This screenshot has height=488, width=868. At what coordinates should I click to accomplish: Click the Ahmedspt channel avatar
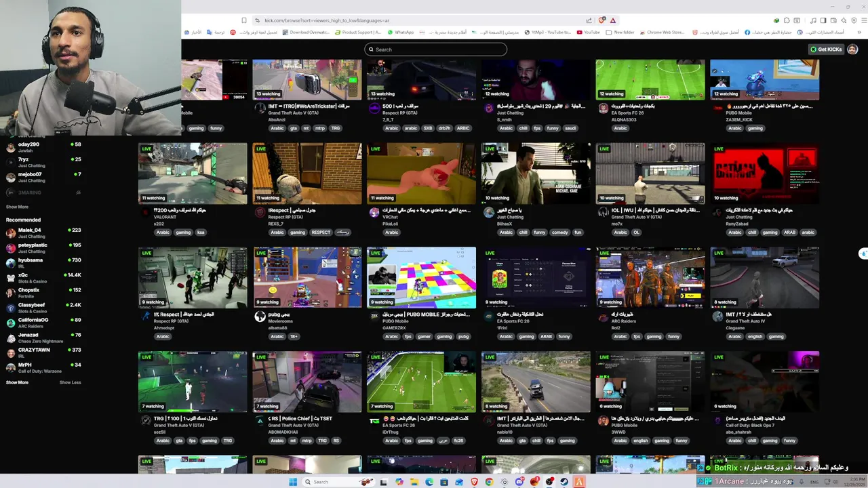(145, 317)
